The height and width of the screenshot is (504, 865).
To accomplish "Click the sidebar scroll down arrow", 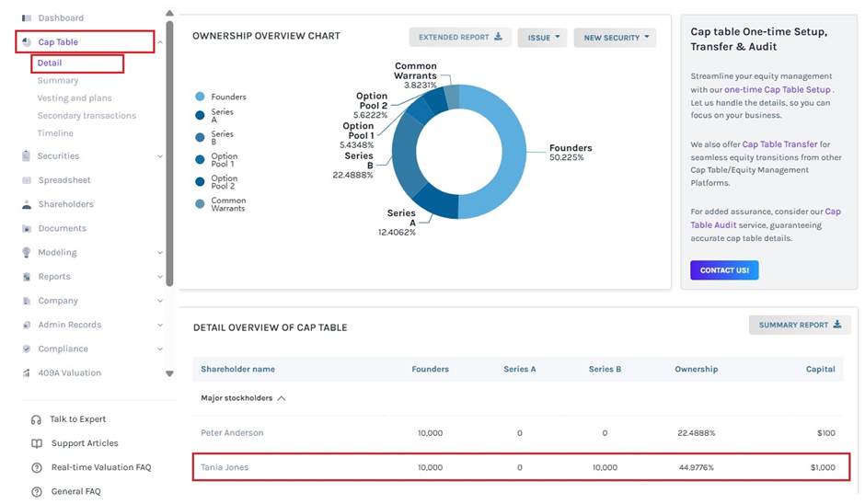I will pyautogui.click(x=169, y=373).
